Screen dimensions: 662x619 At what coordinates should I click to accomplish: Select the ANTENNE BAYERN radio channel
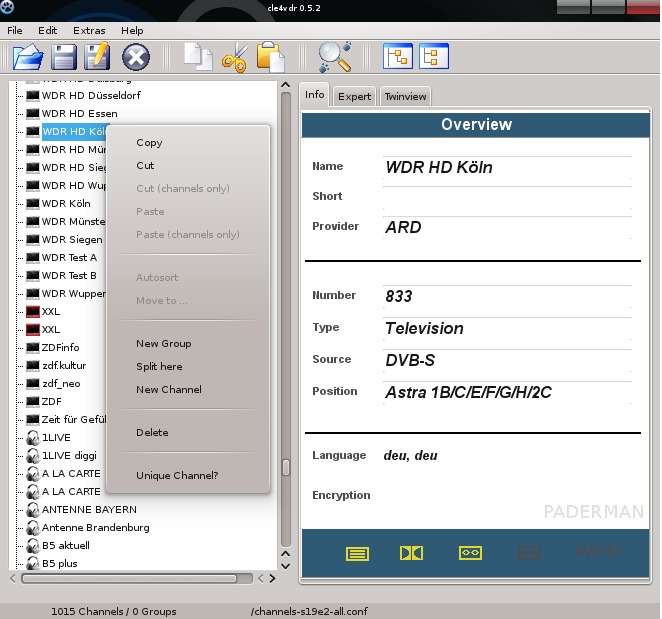[88, 509]
